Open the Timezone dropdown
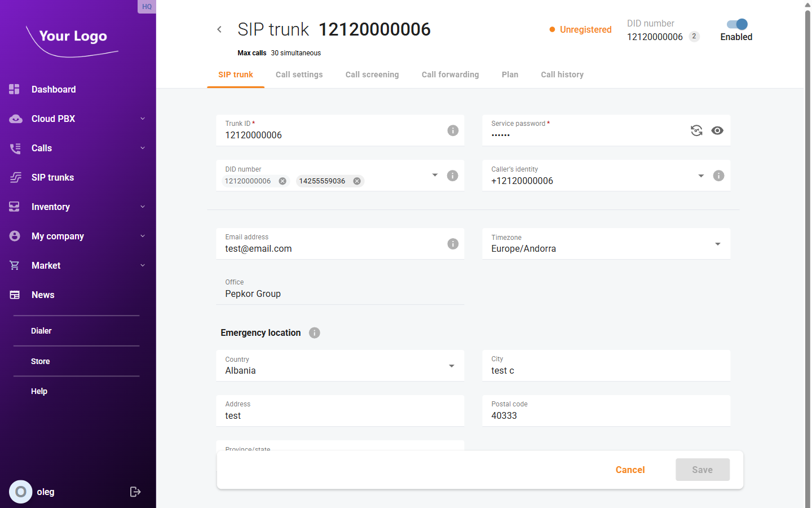The height and width of the screenshot is (508, 812). (x=717, y=244)
